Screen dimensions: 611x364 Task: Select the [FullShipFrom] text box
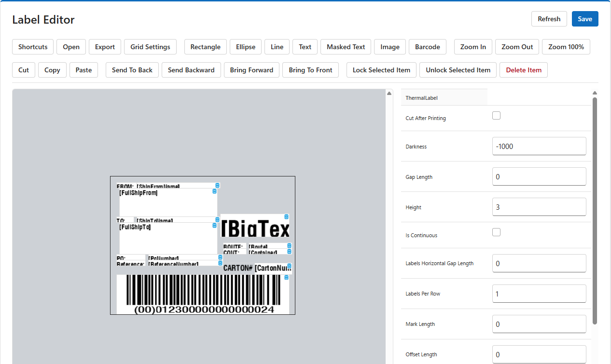(168, 202)
